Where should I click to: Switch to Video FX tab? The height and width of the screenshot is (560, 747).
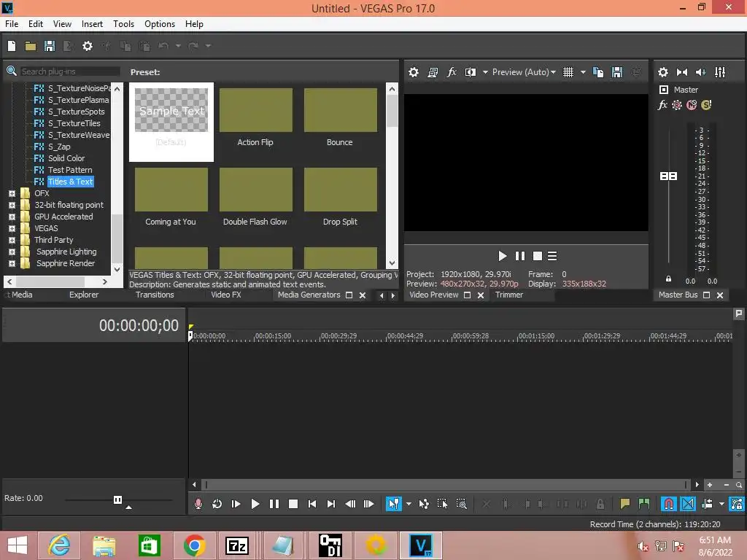pyautogui.click(x=226, y=295)
